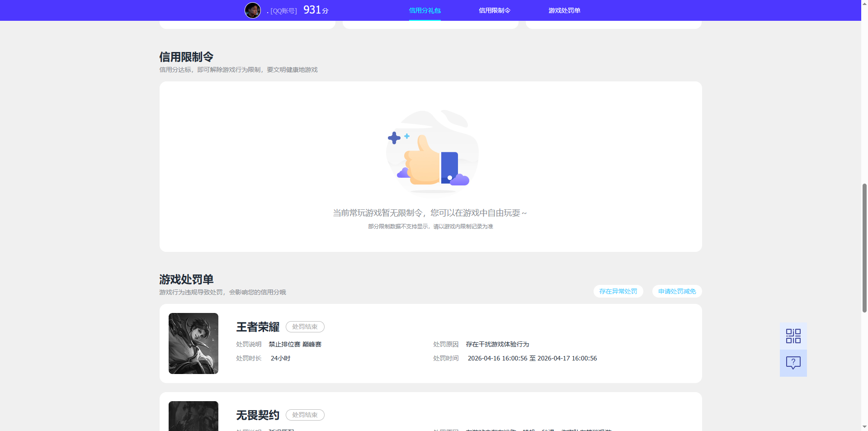Click the 处罚结束 badge next to 王者荣耀
This screenshot has height=431, width=868.
coord(305,327)
